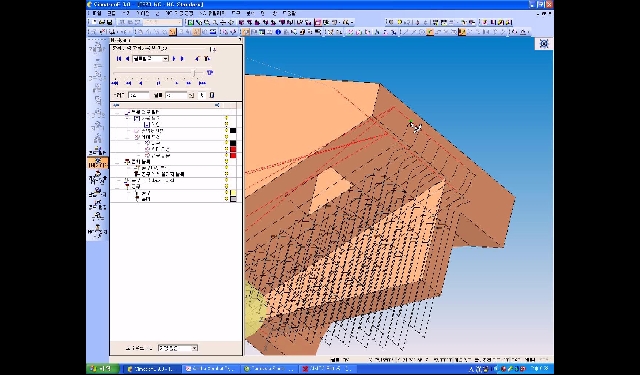
Task: Pause the toolpath simulation playback
Action: point(159,83)
